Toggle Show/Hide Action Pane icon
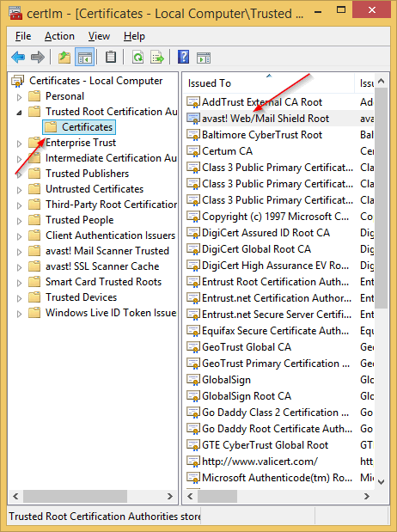The width and height of the screenshot is (397, 532). pos(204,58)
